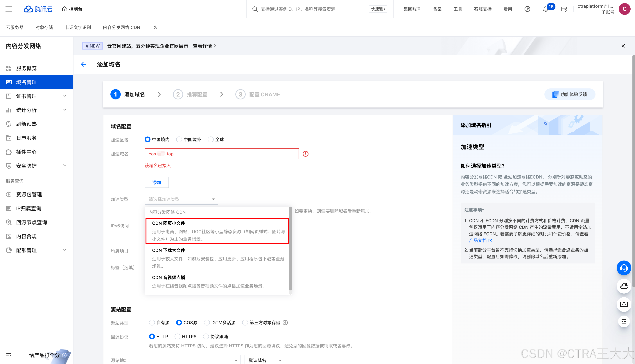Click the 加速域名 input field

(222, 154)
